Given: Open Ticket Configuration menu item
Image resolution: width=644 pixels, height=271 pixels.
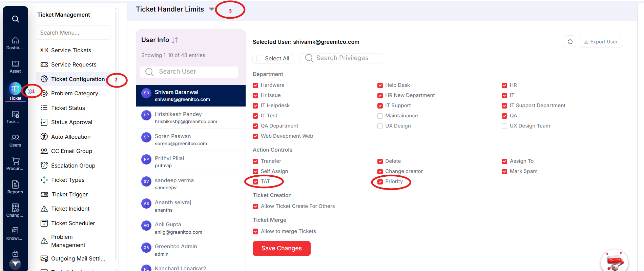Looking at the screenshot, I should click(x=73, y=79).
